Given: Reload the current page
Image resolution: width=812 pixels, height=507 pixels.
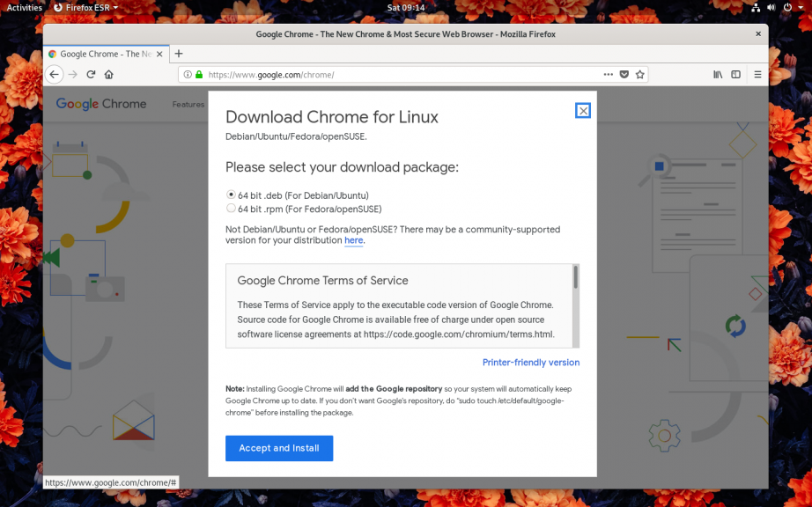Looking at the screenshot, I should tap(91, 75).
